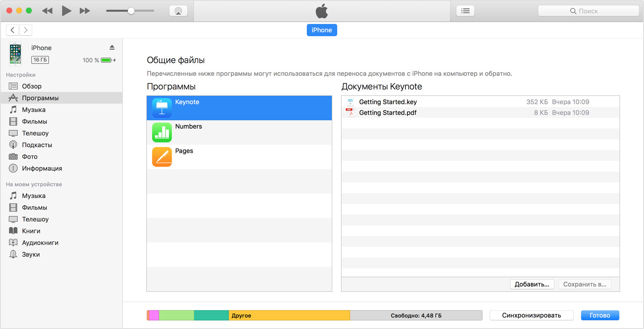Select the Getting Started.pdf file
The width and height of the screenshot is (644, 329).
click(481, 113)
